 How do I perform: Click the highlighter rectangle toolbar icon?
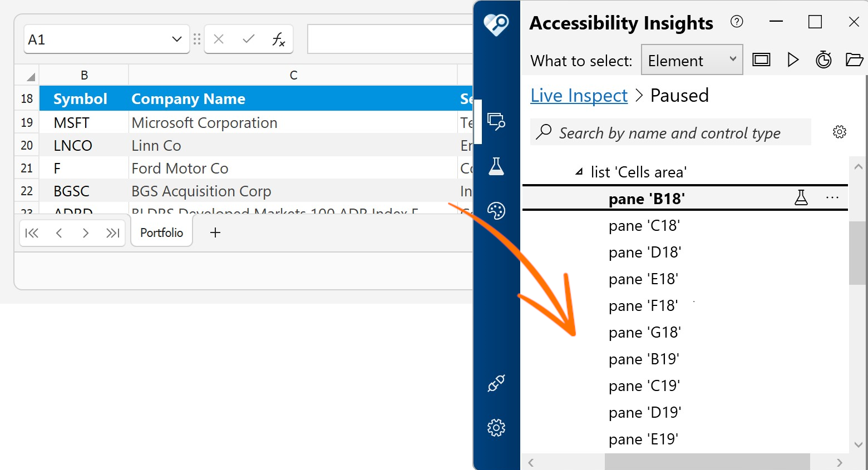761,60
